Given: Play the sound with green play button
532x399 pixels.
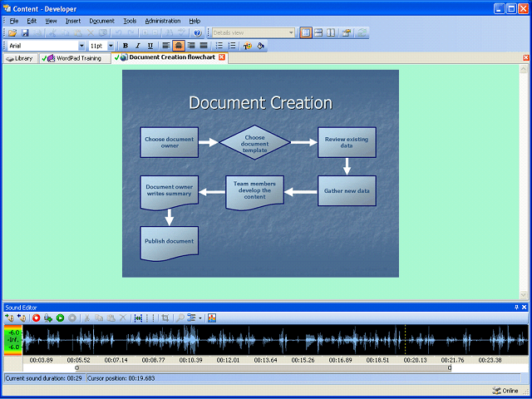Looking at the screenshot, I should [x=60, y=318].
